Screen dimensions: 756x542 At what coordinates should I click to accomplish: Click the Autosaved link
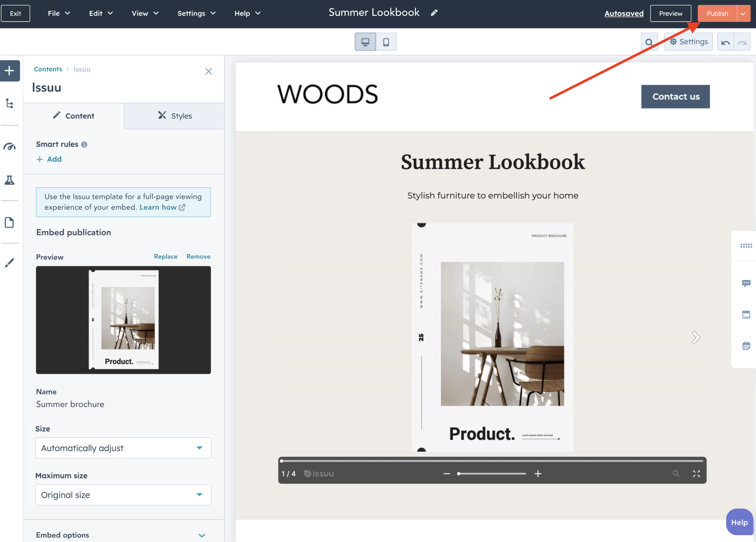[624, 13]
